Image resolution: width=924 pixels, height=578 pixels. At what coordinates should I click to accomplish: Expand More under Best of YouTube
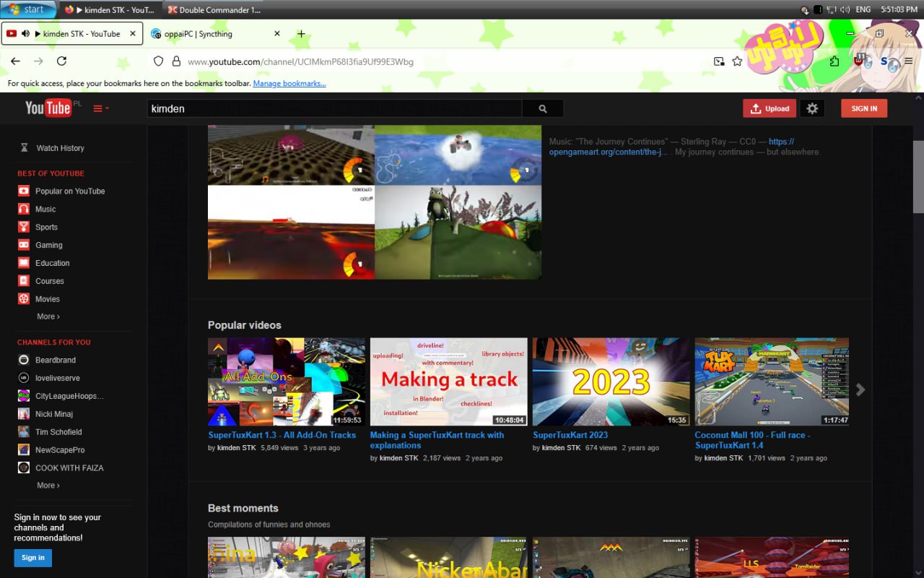48,316
